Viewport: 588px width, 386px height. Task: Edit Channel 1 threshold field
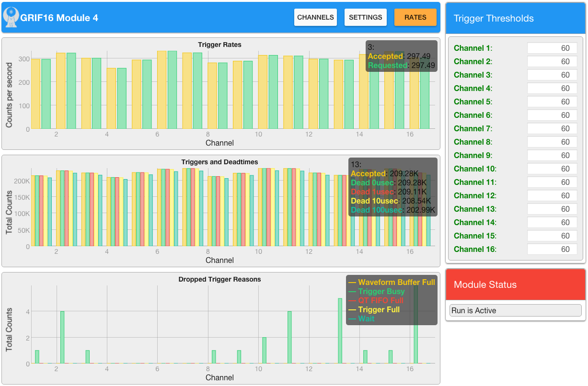coord(552,48)
